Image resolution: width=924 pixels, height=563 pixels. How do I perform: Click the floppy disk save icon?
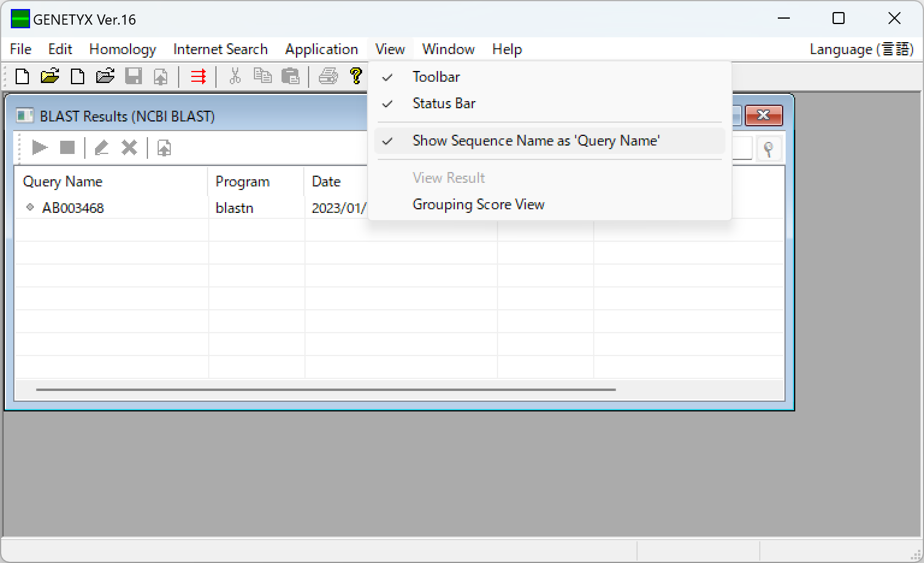point(133,76)
